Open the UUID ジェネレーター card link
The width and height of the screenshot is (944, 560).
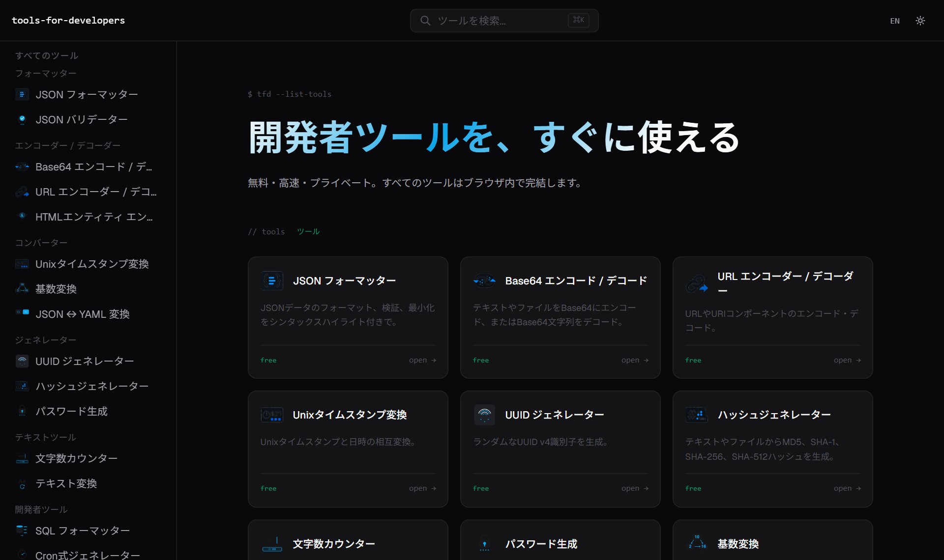pyautogui.click(x=635, y=488)
